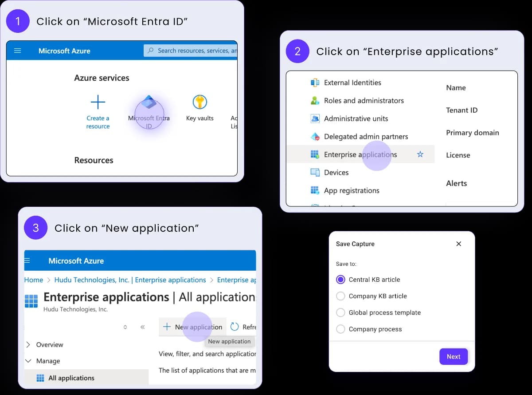Open Hudu Technologies Enterprise applications breadcrumb

click(130, 280)
